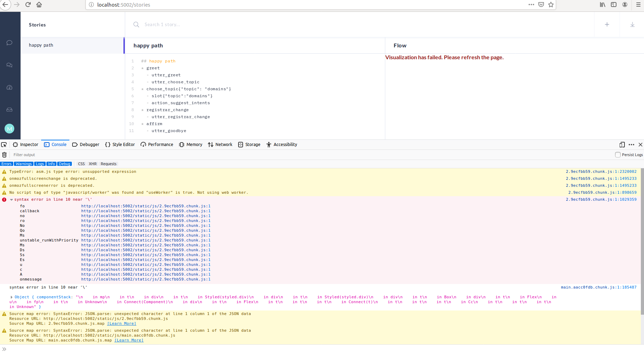This screenshot has height=353, width=644.
Task: Click the browser URL address bar
Action: (x=307, y=5)
